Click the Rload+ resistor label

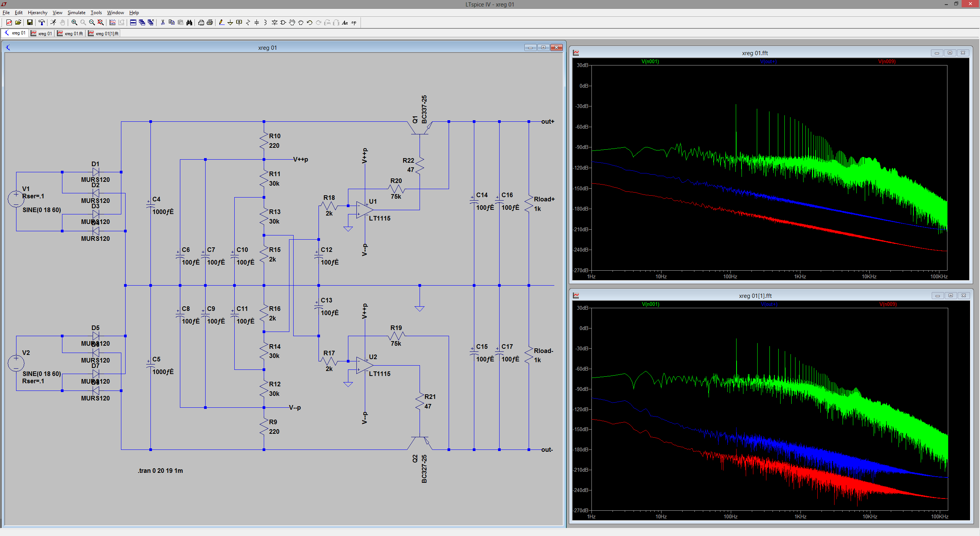tap(544, 199)
